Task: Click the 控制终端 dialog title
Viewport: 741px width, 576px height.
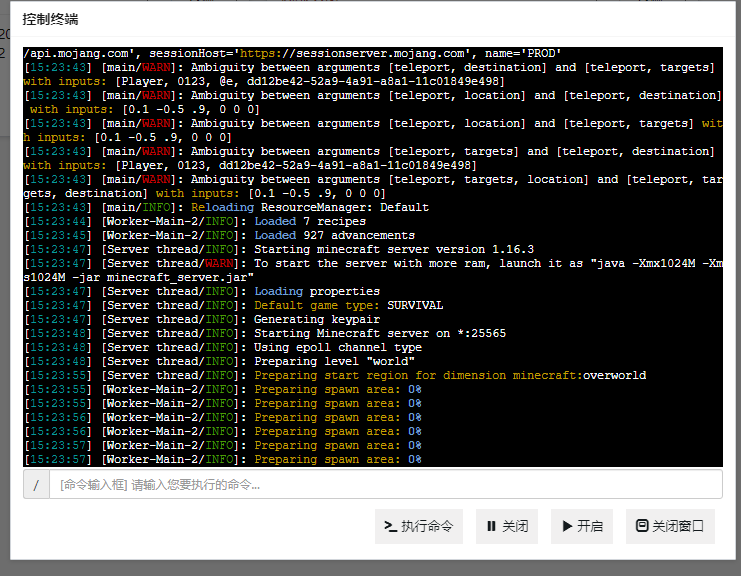Action: tap(50, 19)
